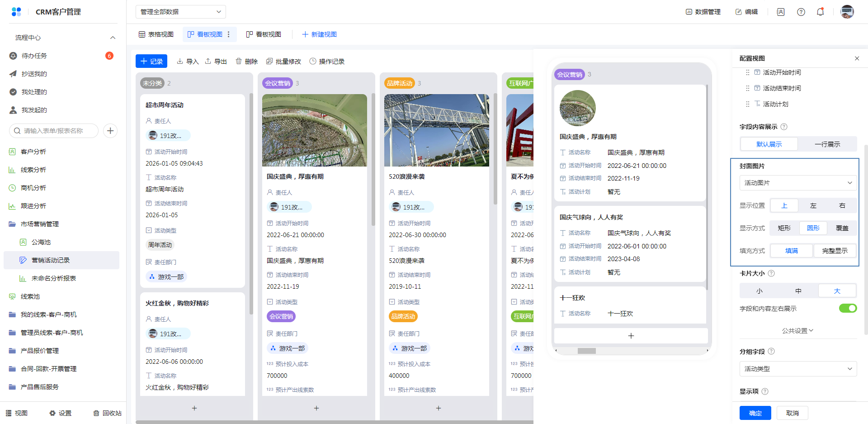This screenshot has height=424, width=868.
Task: Toggle field and content side-by-side switch
Action: (x=848, y=308)
